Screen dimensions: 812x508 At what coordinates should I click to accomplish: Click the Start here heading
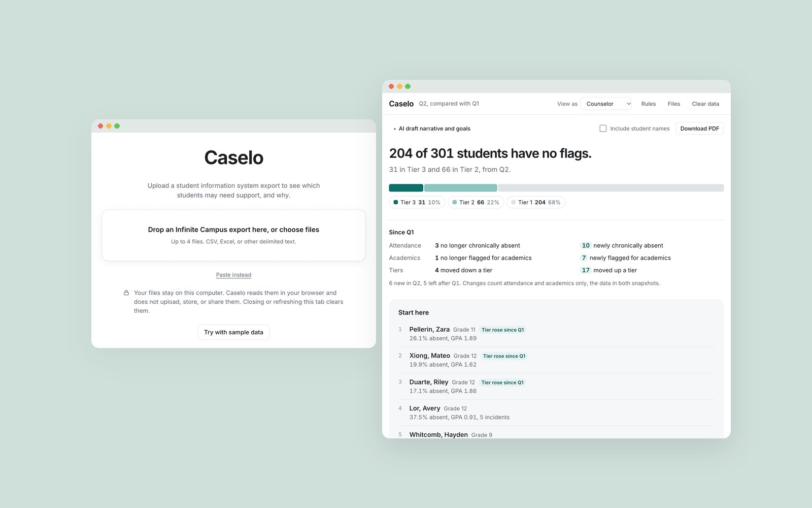coord(413,312)
